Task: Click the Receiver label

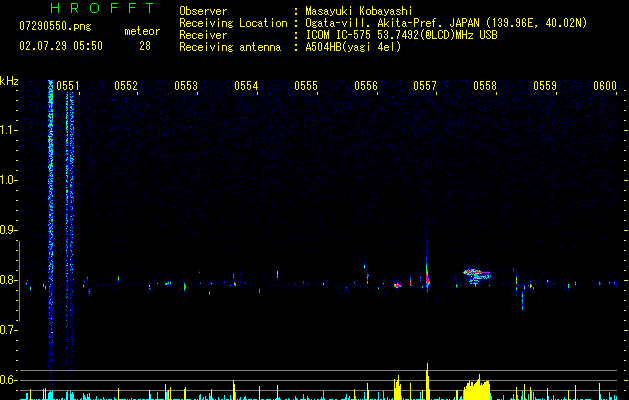Action: [203, 35]
